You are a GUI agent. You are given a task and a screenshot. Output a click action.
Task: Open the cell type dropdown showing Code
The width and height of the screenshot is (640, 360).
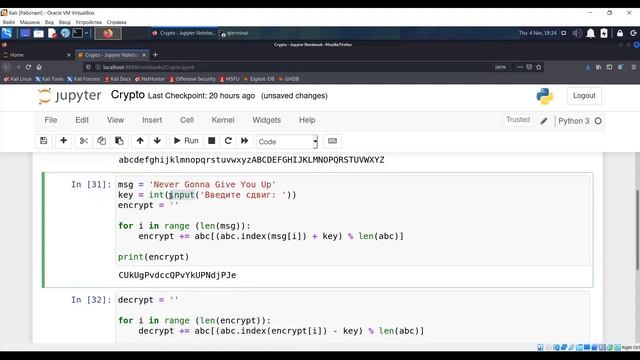[x=287, y=142]
